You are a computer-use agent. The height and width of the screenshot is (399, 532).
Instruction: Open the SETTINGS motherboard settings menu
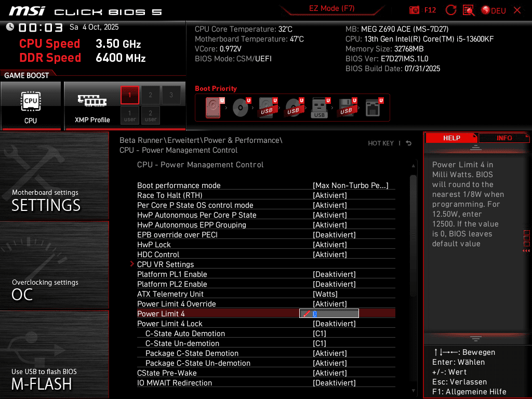(x=54, y=176)
